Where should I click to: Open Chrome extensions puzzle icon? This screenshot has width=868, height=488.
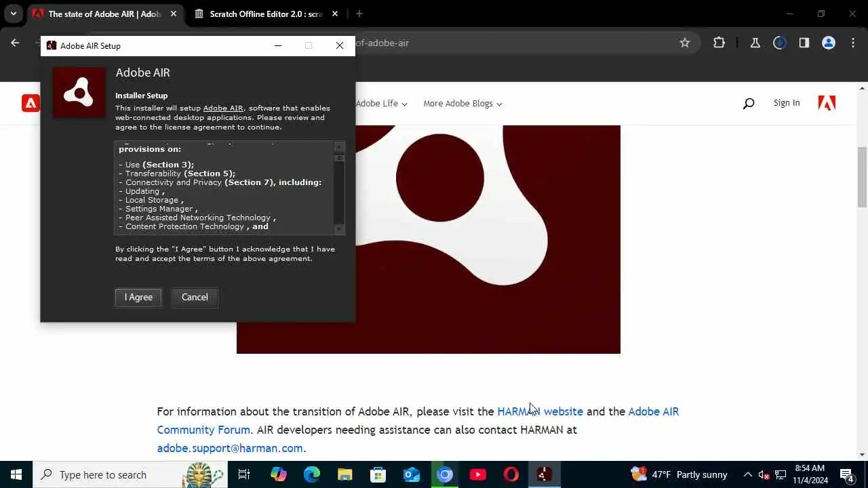pos(719,43)
